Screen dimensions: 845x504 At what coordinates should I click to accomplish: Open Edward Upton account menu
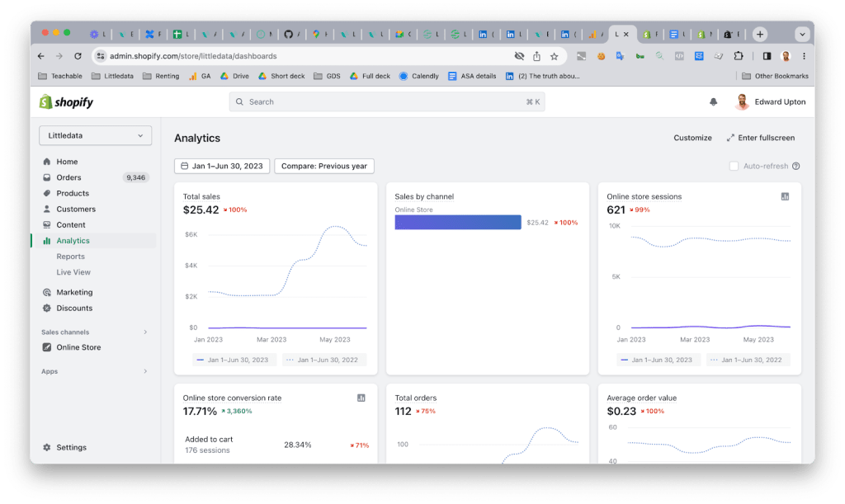770,101
